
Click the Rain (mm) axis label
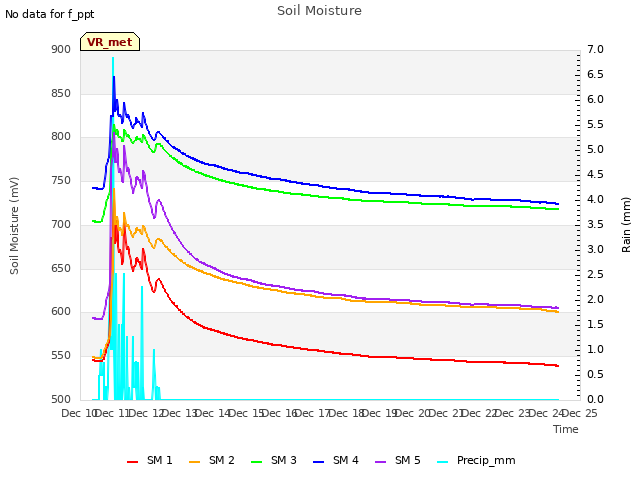pos(626,225)
